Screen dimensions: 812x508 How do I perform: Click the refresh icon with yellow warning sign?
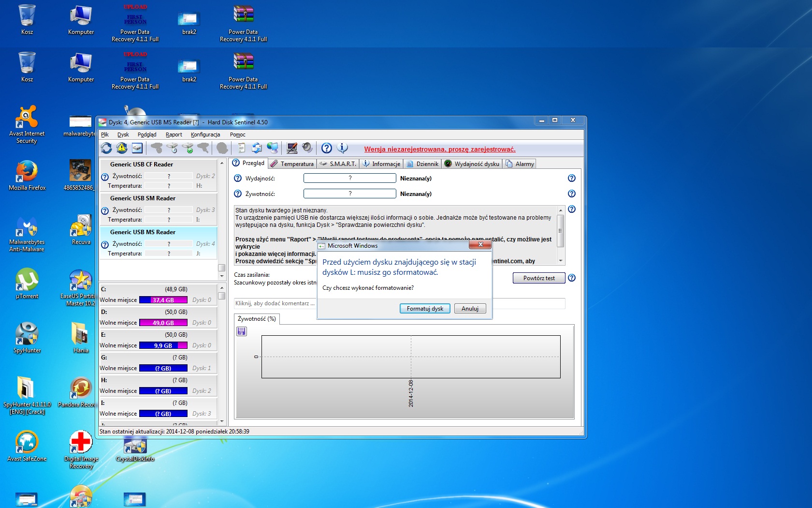122,148
